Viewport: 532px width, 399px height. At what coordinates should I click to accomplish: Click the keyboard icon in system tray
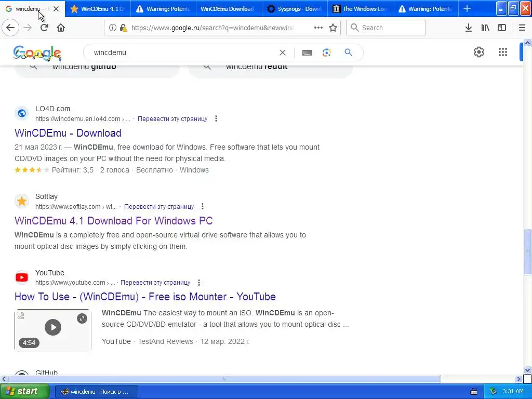tap(474, 392)
